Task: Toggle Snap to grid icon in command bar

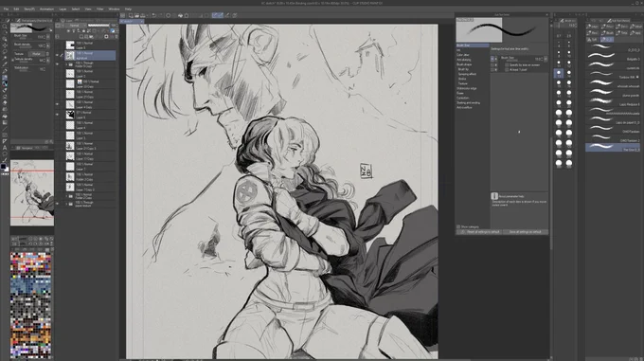Action: [227, 15]
